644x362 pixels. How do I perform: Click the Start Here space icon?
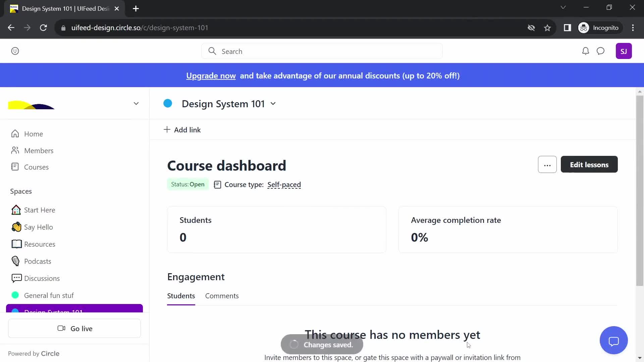tap(15, 210)
